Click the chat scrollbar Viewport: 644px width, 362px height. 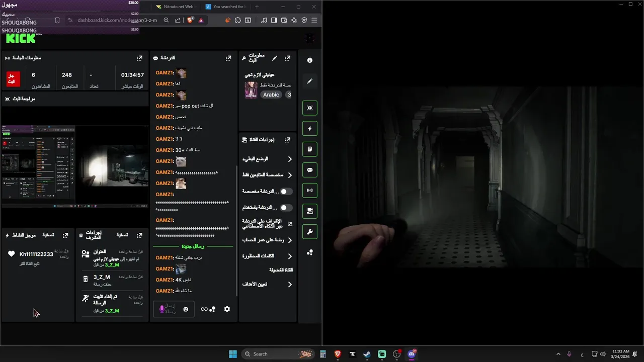click(237, 231)
